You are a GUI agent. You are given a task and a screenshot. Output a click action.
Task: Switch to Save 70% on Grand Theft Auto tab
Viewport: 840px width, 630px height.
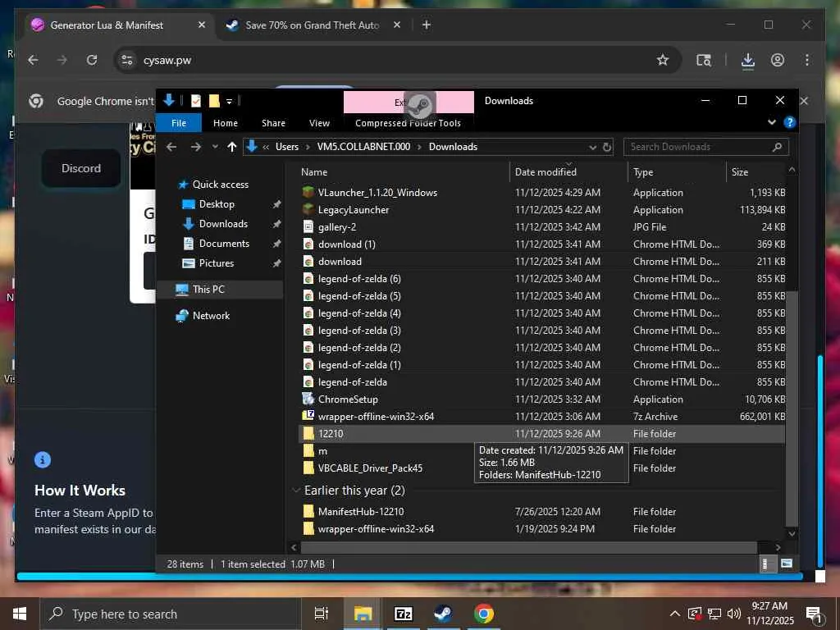313,25
